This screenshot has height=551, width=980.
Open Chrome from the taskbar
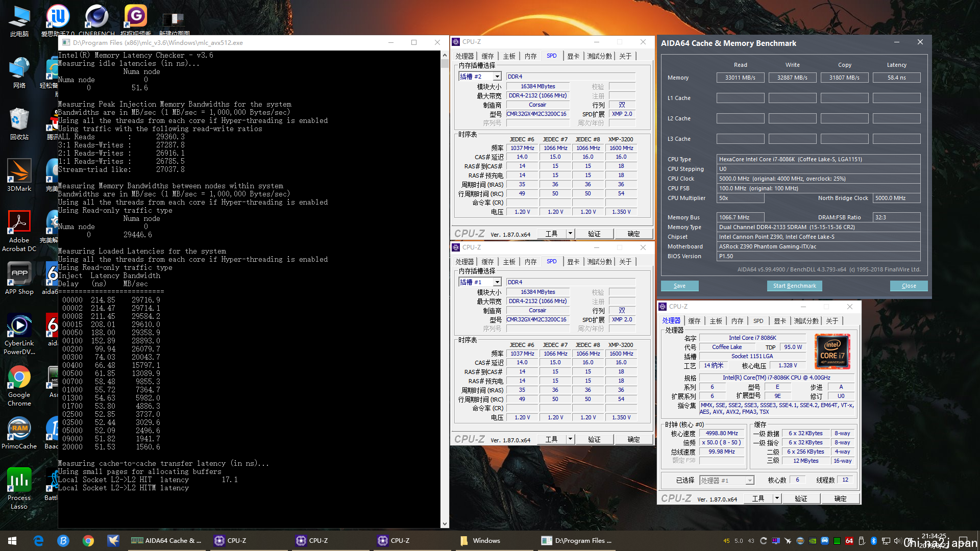click(x=88, y=541)
